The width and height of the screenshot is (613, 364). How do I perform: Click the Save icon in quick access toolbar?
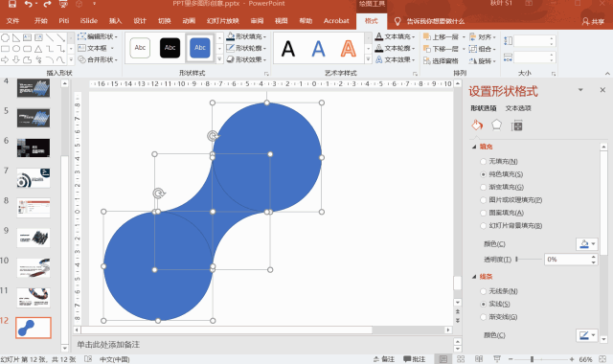click(12, 4)
